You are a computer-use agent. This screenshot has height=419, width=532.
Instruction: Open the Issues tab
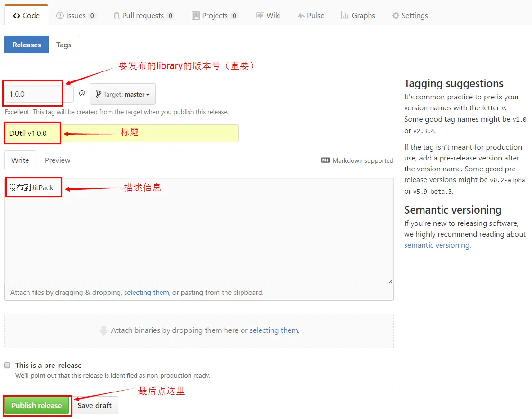[x=75, y=16]
